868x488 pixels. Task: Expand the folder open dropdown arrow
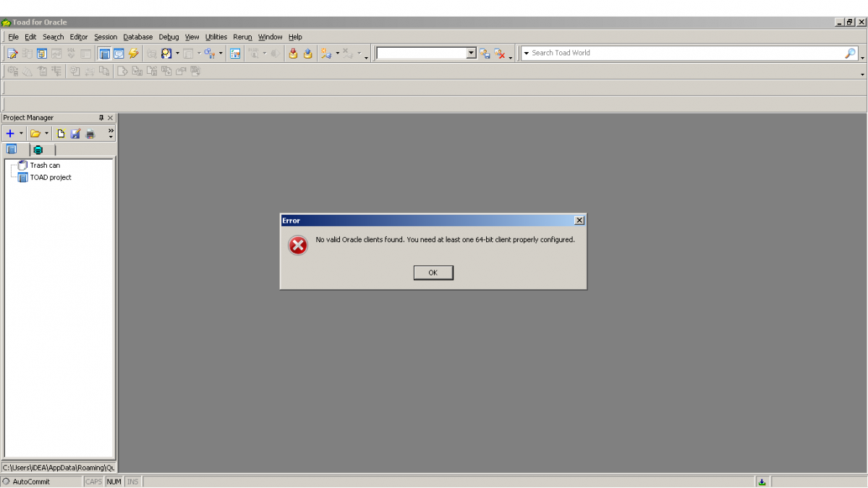(x=47, y=133)
